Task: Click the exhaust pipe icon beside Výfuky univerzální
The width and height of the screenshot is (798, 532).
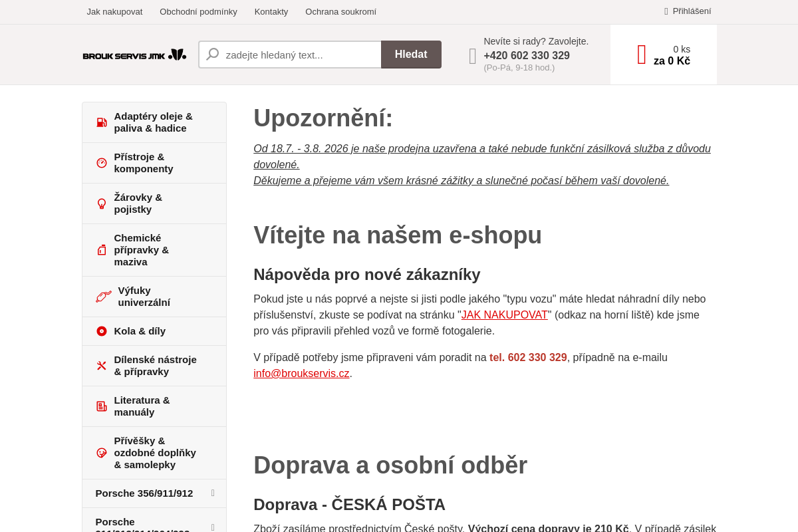Action: [104, 297]
